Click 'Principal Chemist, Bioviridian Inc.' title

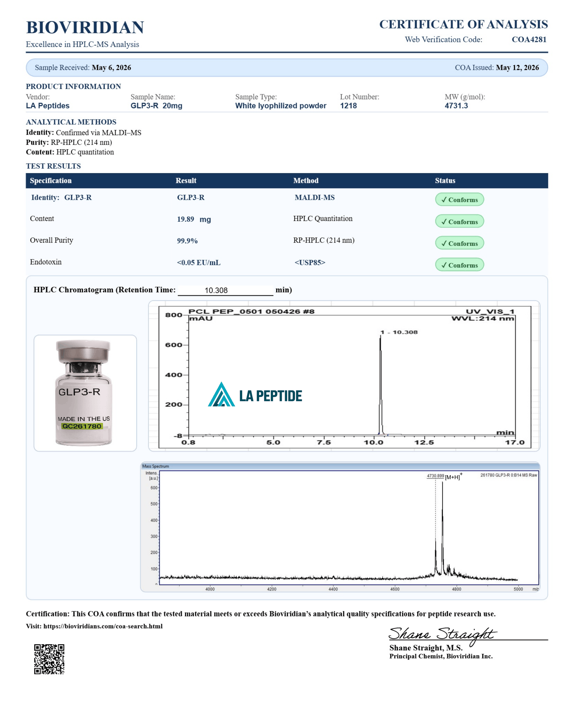coord(441,656)
